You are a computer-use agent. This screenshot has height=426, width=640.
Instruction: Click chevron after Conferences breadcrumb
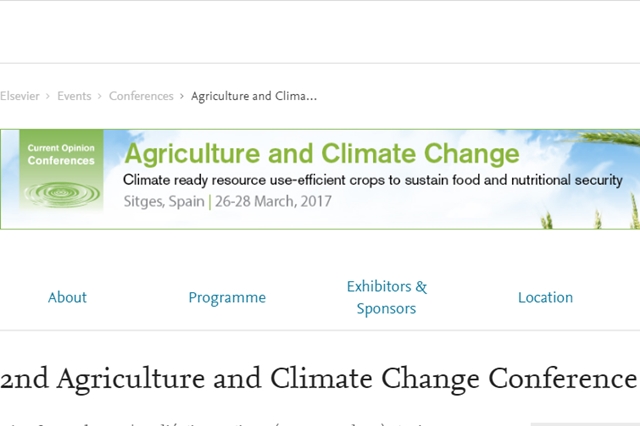tap(182, 96)
